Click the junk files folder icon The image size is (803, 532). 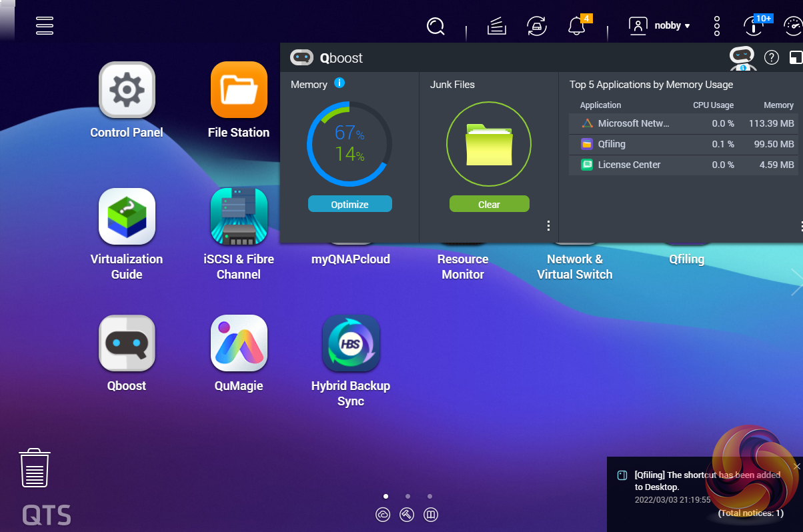click(x=489, y=144)
